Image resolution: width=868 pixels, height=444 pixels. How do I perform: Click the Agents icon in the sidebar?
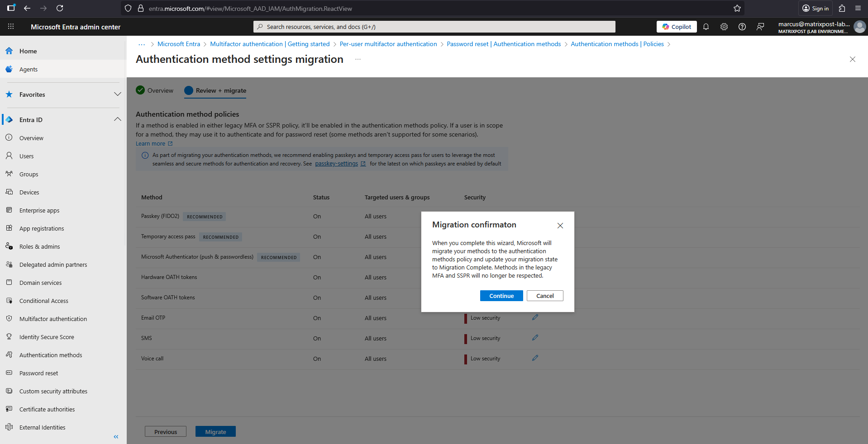[9, 69]
